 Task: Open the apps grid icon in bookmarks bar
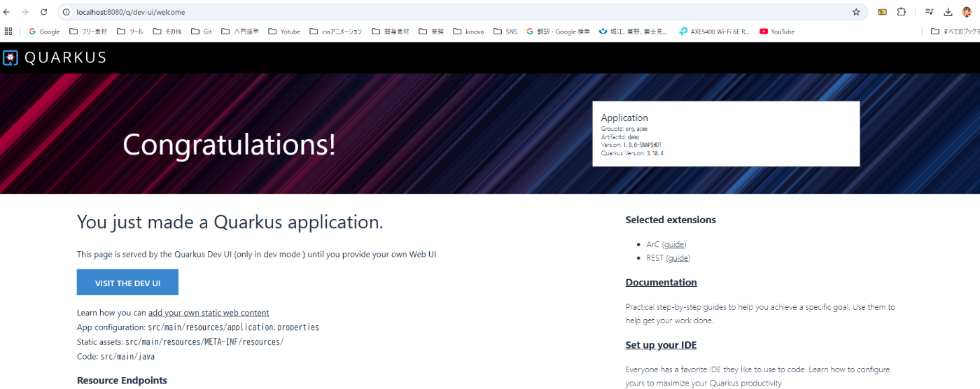(8, 31)
